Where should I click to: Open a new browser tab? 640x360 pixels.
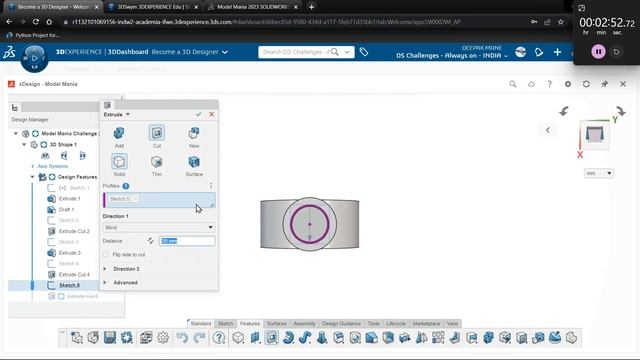[x=311, y=7]
